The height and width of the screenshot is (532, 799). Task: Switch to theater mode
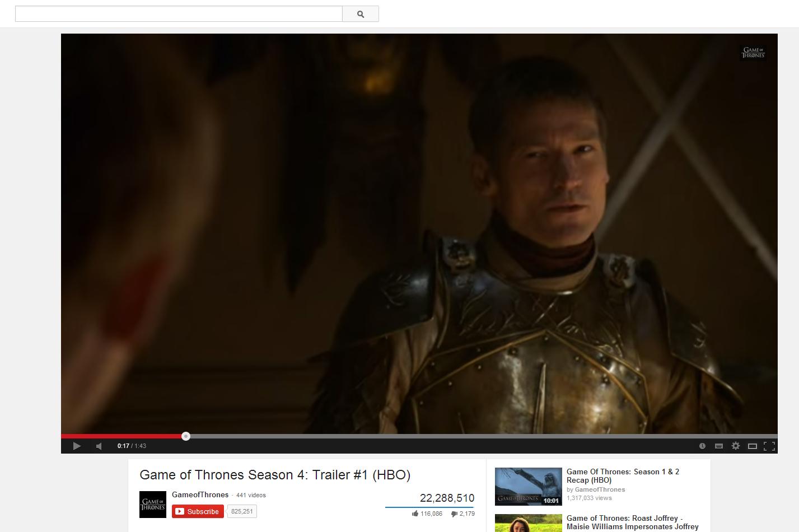pyautogui.click(x=753, y=446)
